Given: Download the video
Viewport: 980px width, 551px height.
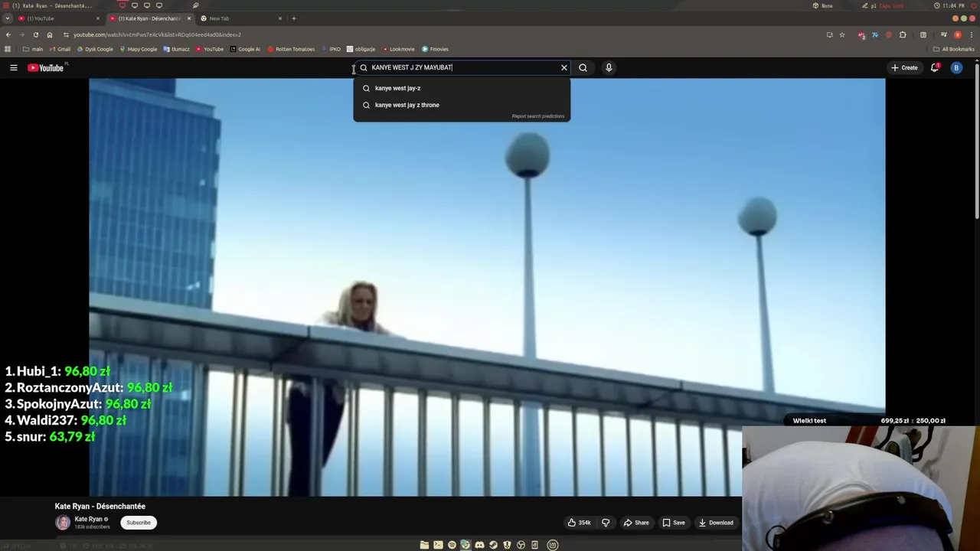Looking at the screenshot, I should tap(716, 523).
